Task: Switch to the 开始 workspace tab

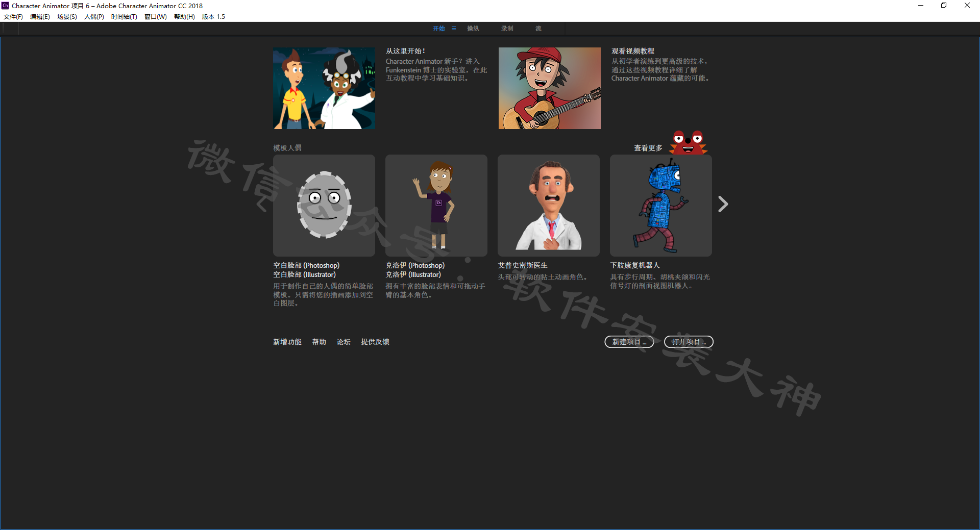Action: pos(439,29)
